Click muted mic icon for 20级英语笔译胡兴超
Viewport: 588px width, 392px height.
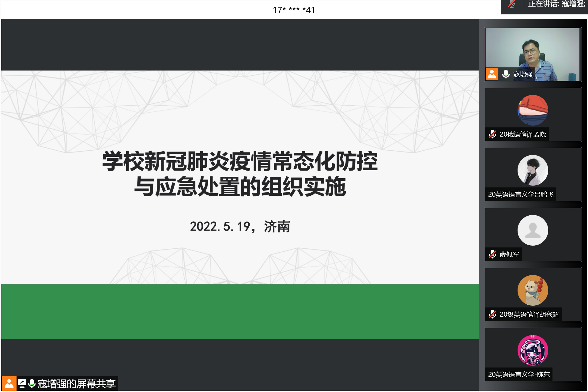492,314
